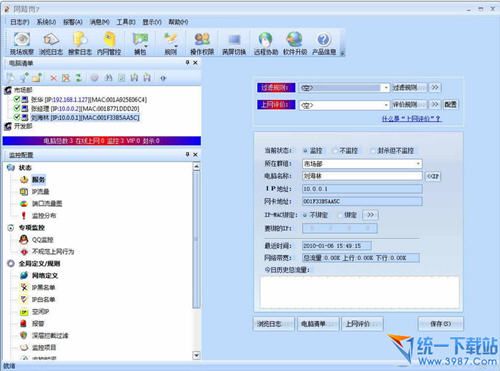Open the 内网管控 intranet control tool
The height and width of the screenshot is (371, 500).
click(x=109, y=43)
